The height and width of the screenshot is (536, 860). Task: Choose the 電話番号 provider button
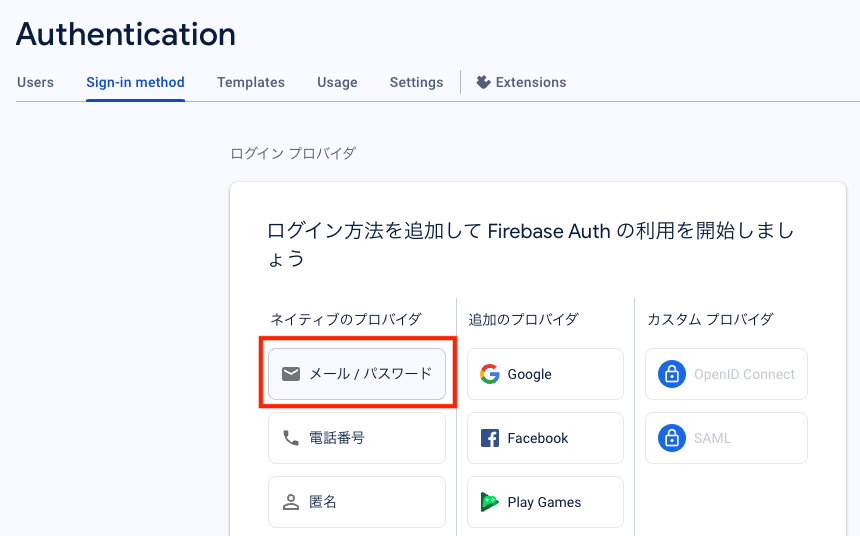click(357, 438)
